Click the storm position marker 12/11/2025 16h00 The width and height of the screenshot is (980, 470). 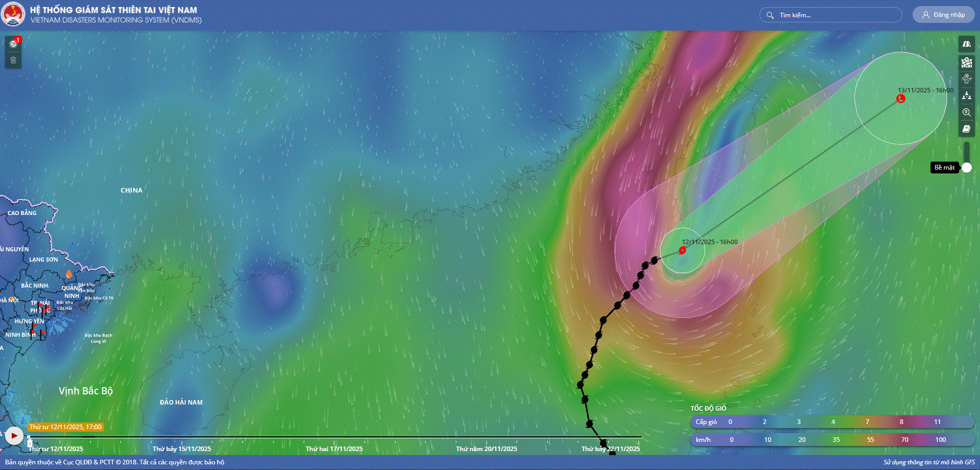pos(682,250)
